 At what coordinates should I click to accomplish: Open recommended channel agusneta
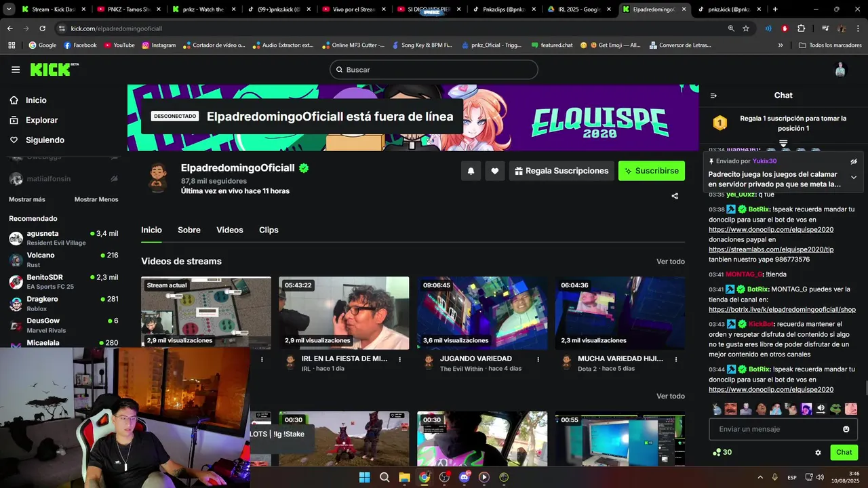(63, 238)
